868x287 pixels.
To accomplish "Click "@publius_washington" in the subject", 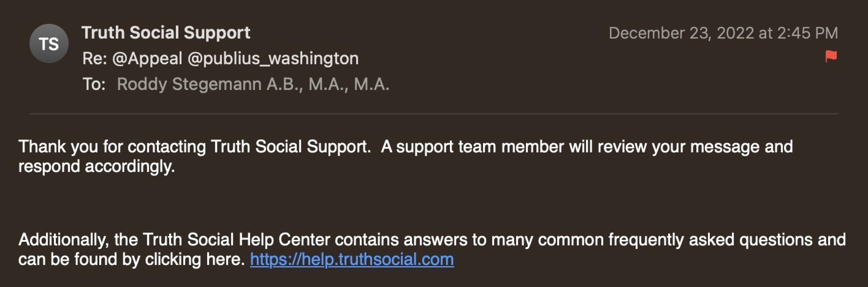I will pyautogui.click(x=273, y=58).
